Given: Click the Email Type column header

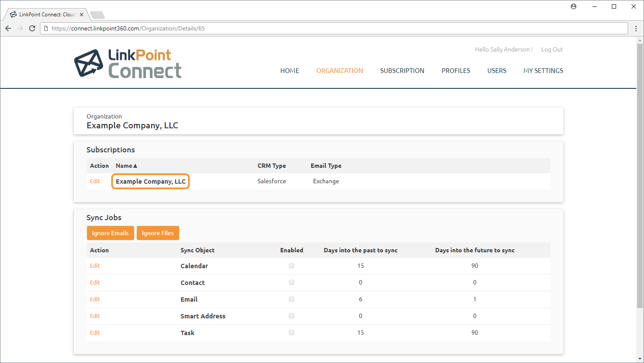Looking at the screenshot, I should (x=326, y=166).
